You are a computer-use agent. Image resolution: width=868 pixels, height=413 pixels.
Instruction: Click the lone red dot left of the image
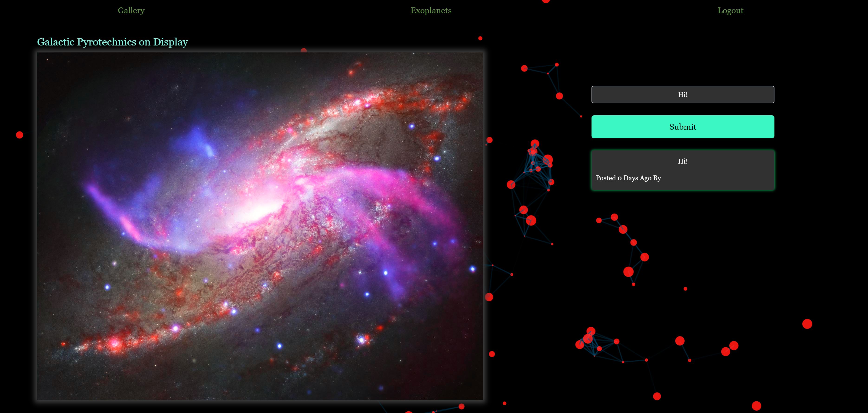click(x=20, y=135)
